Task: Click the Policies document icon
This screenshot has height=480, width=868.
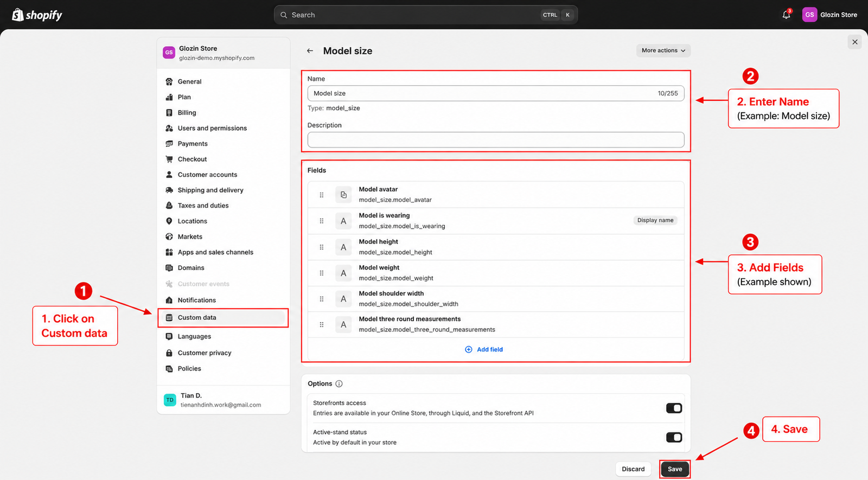Action: (169, 368)
